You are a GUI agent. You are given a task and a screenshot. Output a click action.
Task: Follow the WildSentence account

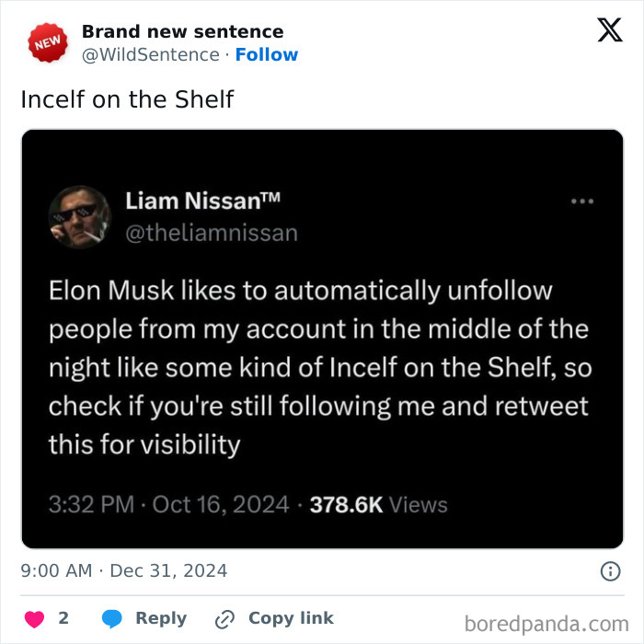click(267, 54)
